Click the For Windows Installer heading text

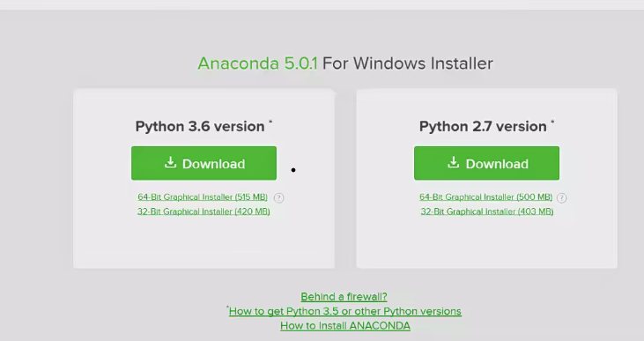pyautogui.click(x=408, y=63)
